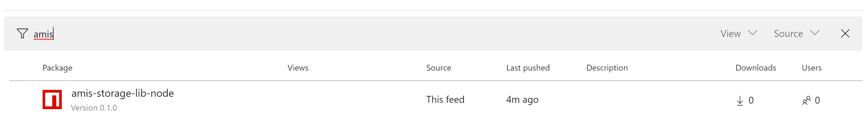868x121 pixels.
Task: Open the Source filter dropdown
Action: (788, 34)
